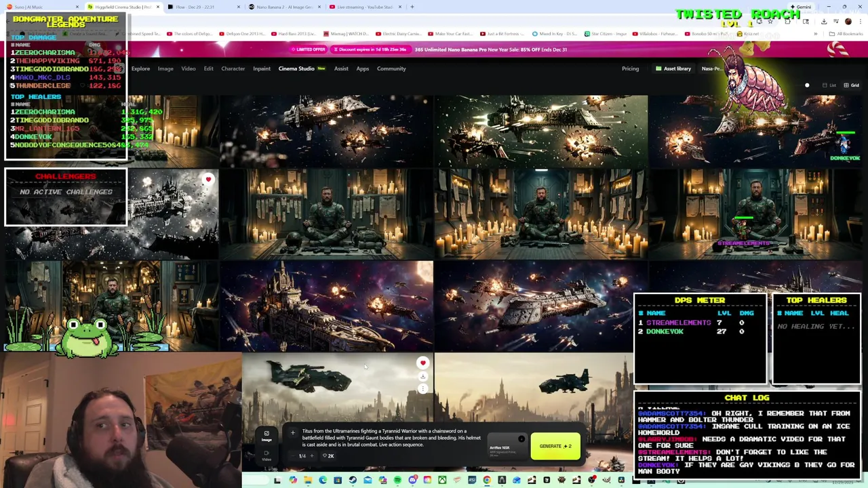This screenshot has height=488, width=868.
Task: Click the Nano Banana Pro New Year Sale banner text
Action: click(x=491, y=49)
